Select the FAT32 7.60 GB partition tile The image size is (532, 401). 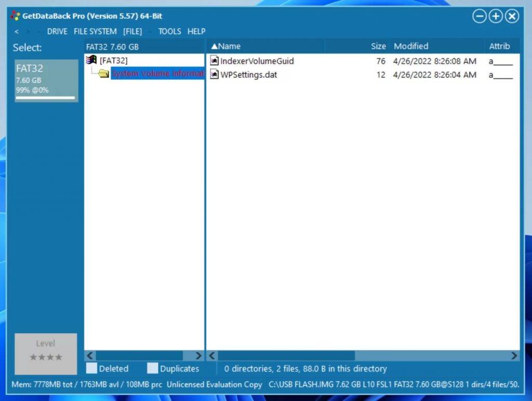46,79
